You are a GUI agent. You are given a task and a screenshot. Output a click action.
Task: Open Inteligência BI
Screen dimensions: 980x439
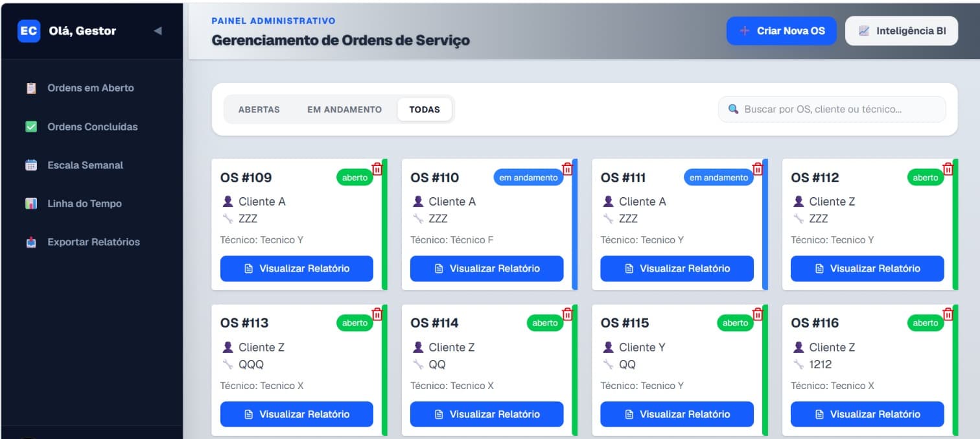902,30
